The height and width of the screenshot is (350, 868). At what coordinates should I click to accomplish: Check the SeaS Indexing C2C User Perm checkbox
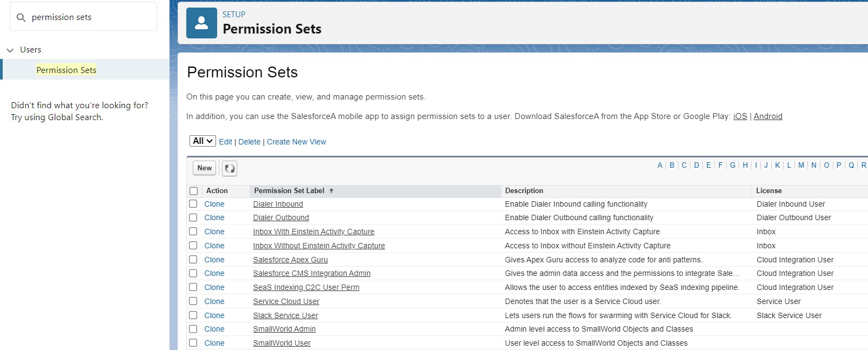[x=193, y=287]
